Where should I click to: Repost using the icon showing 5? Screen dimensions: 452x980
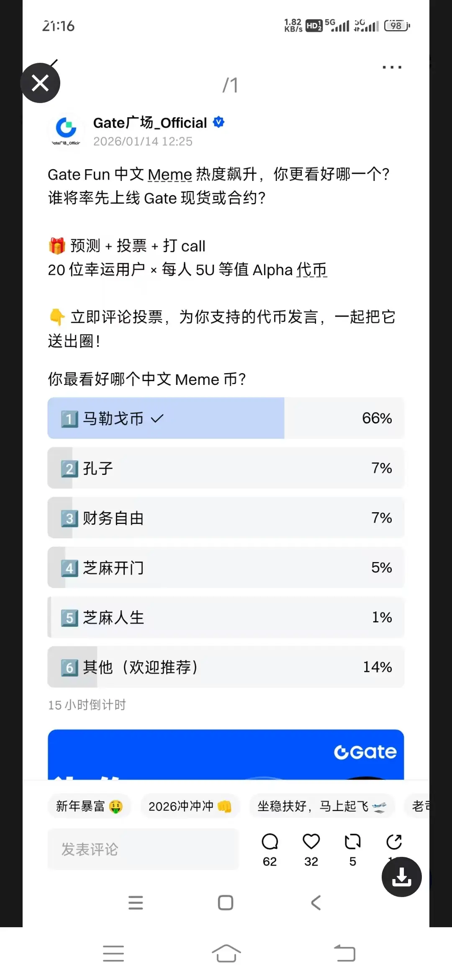click(x=352, y=842)
